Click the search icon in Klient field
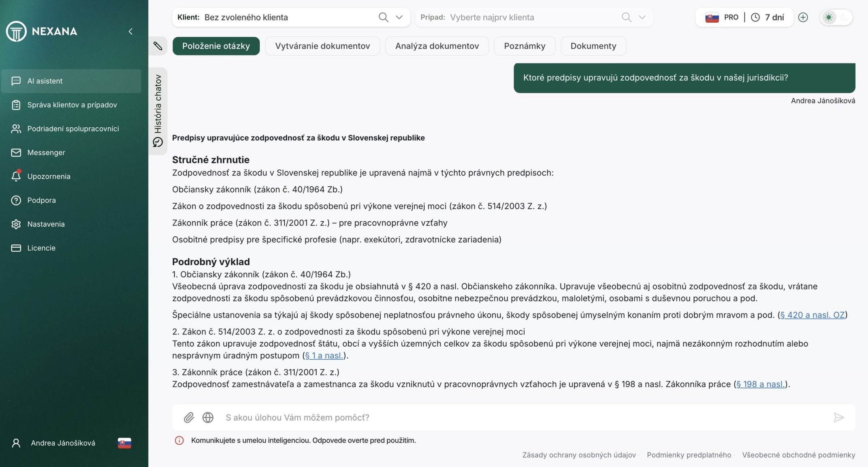This screenshot has height=467, width=868. (383, 17)
